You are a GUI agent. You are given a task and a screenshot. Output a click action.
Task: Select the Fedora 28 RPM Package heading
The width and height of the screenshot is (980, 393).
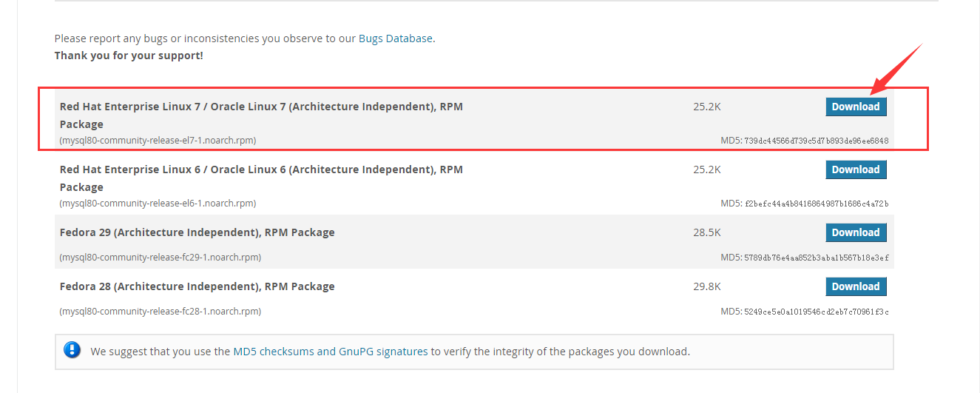pyautogui.click(x=197, y=286)
